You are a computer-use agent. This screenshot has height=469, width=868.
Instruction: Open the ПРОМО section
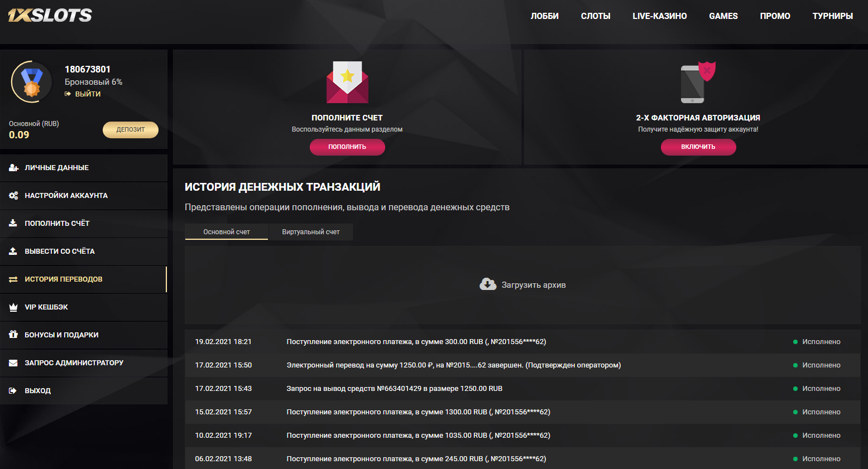[775, 16]
